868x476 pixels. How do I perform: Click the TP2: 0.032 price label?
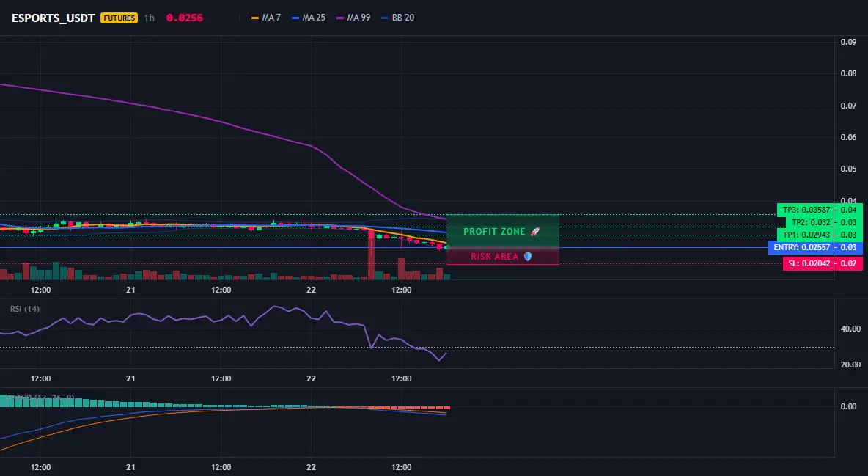(809, 222)
